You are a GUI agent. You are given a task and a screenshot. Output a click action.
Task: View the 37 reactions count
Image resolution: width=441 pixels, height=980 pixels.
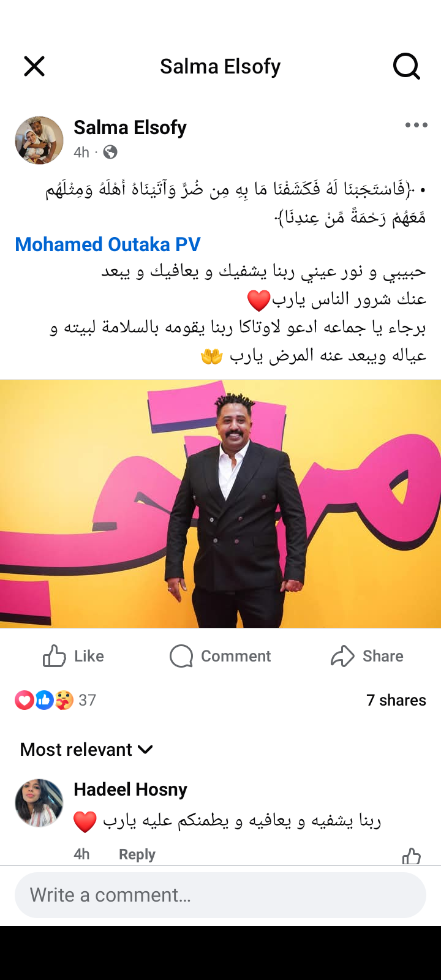click(88, 700)
